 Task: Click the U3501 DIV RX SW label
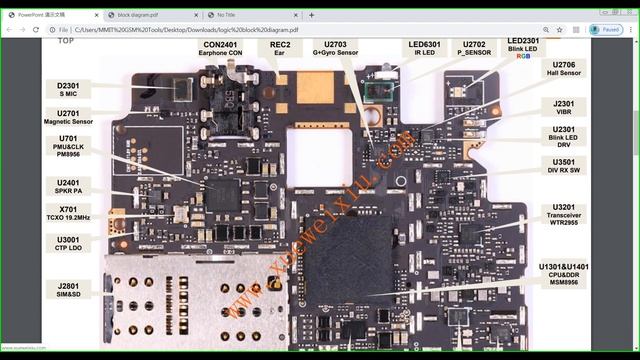564,166
